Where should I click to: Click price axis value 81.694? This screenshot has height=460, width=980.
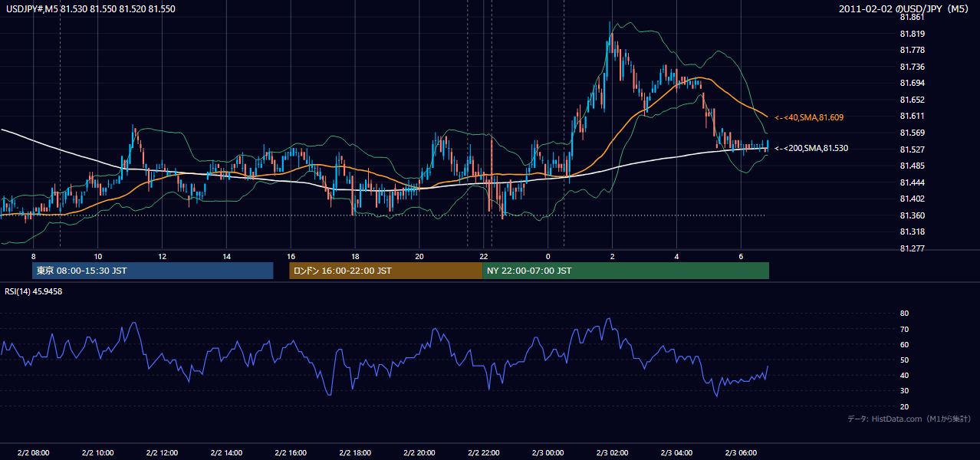912,83
